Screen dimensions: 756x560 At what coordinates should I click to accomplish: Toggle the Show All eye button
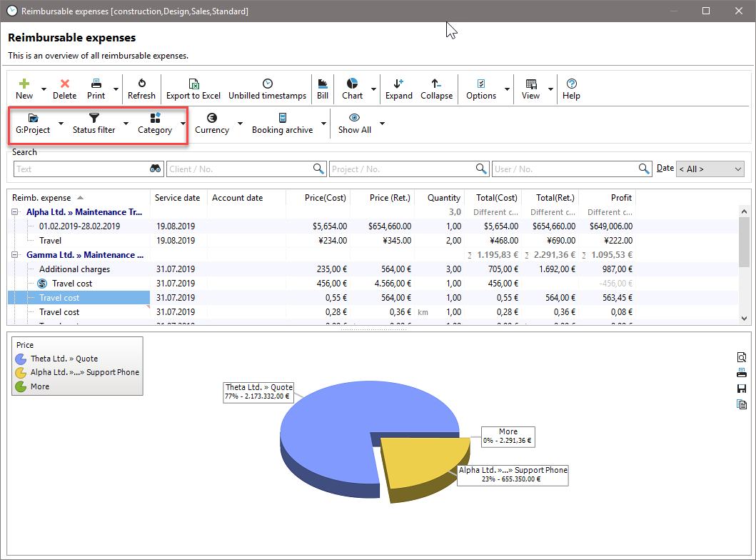tap(354, 118)
